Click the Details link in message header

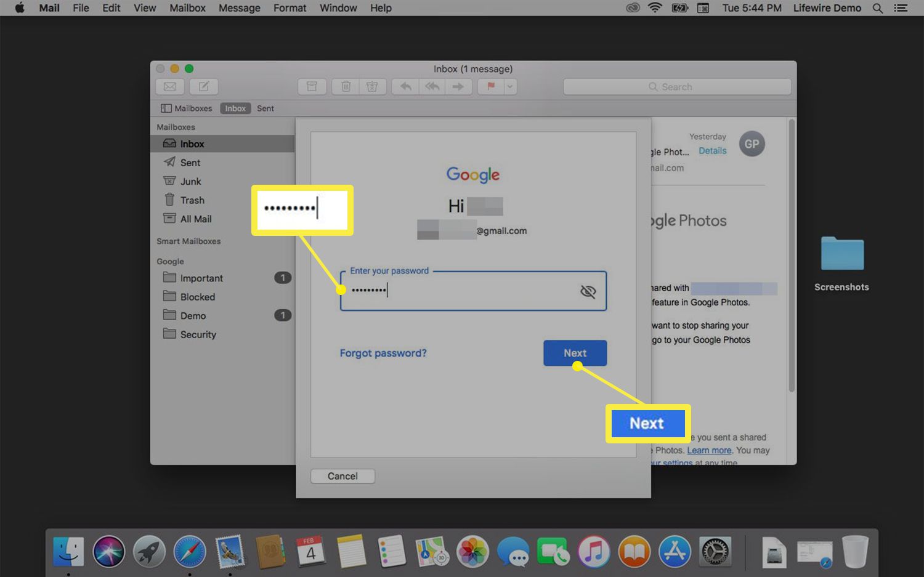pos(713,151)
